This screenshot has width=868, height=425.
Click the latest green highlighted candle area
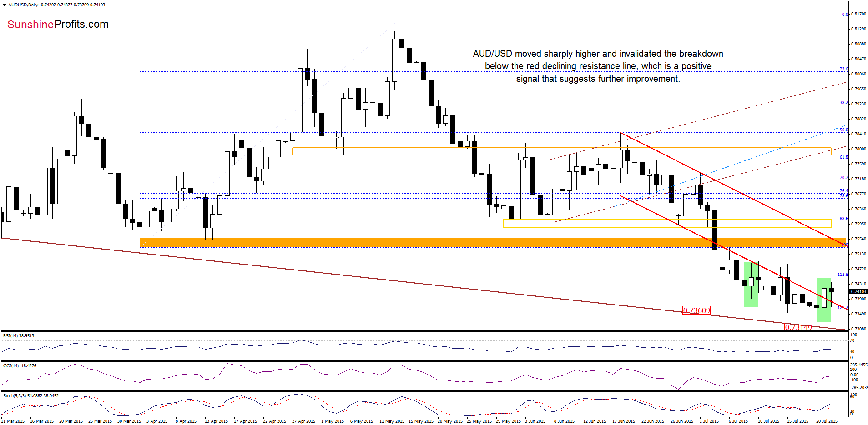[x=824, y=300]
